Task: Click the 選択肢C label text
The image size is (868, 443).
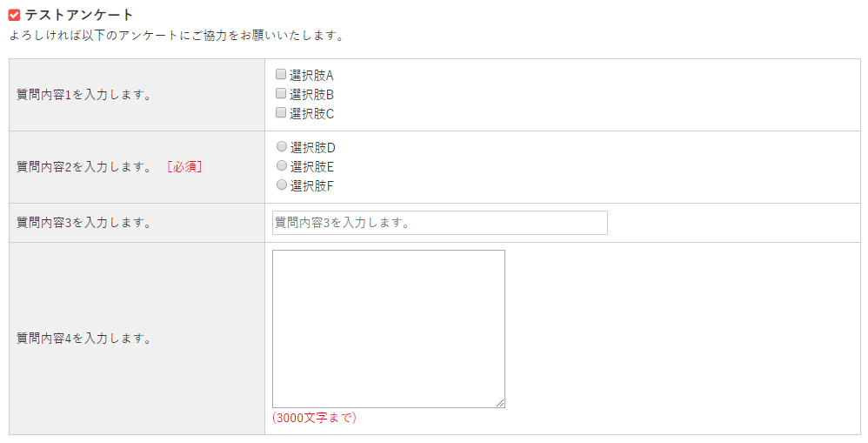Action: (311, 113)
